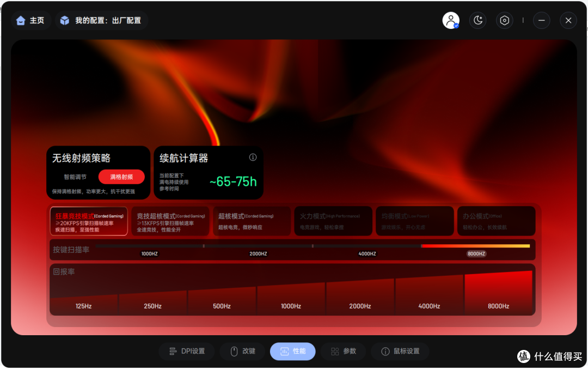Open the hexagon settings icon
The image size is (588, 369).
pos(505,20)
